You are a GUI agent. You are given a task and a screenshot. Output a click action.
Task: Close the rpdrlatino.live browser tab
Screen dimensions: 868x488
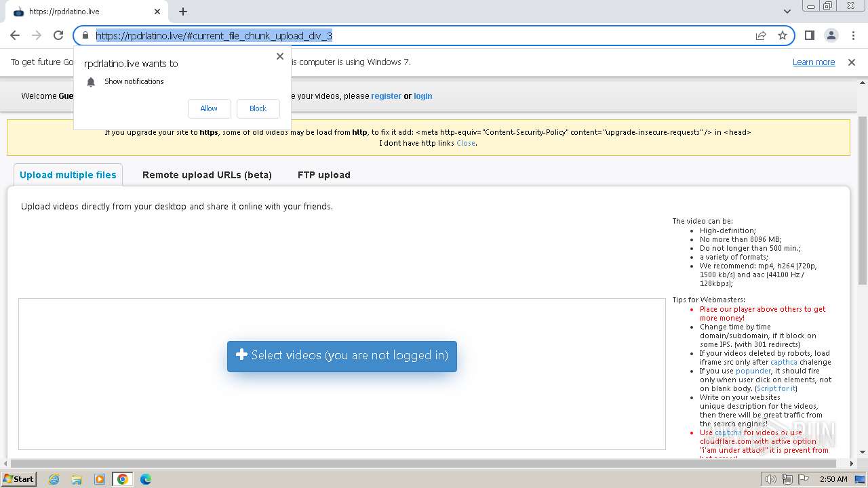click(157, 12)
